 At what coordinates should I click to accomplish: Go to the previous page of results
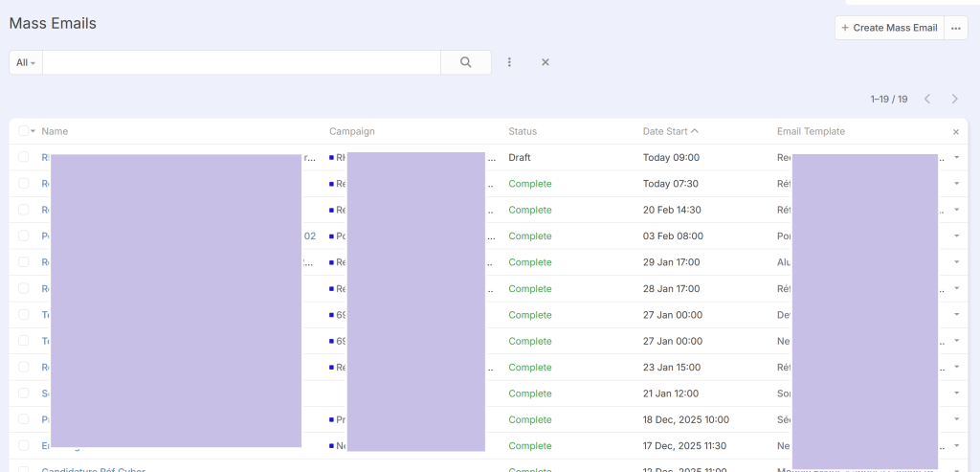(926, 99)
